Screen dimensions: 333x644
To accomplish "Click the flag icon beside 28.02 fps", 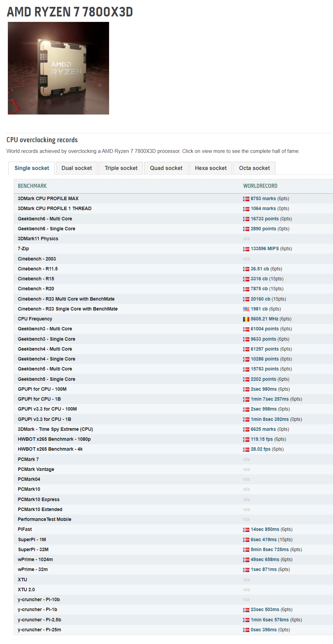I will 246,449.
